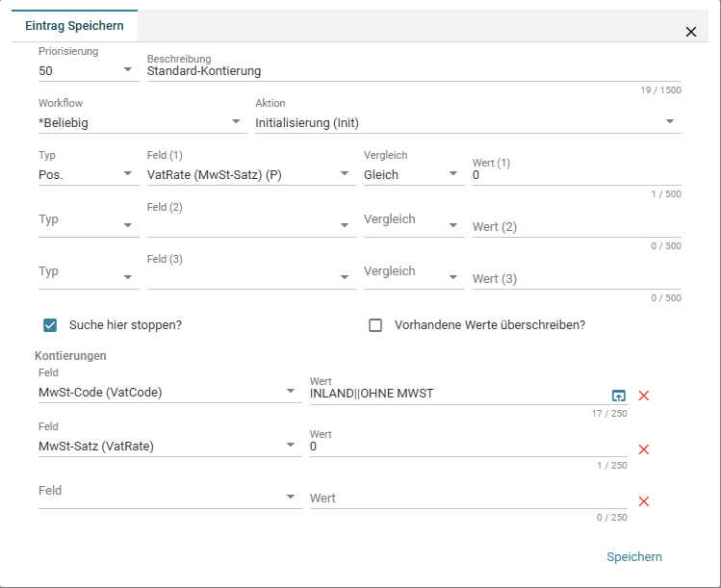Open first Typ dropdown showing Pos.
This screenshot has height=588, width=721.
[89, 175]
